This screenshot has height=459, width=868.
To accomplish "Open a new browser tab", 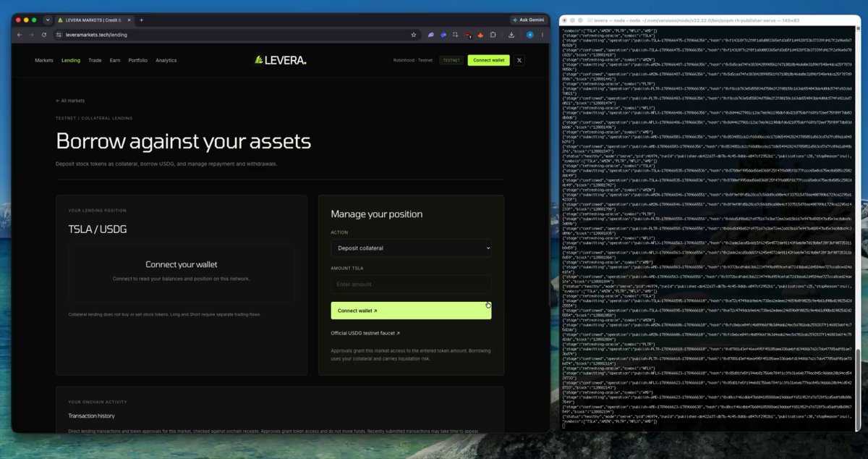I will click(x=141, y=20).
